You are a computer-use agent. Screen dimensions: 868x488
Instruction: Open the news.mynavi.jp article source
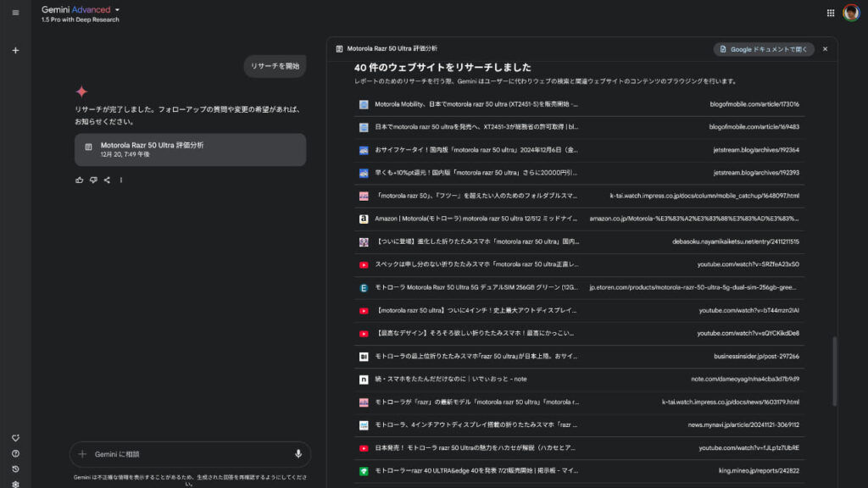click(579, 425)
